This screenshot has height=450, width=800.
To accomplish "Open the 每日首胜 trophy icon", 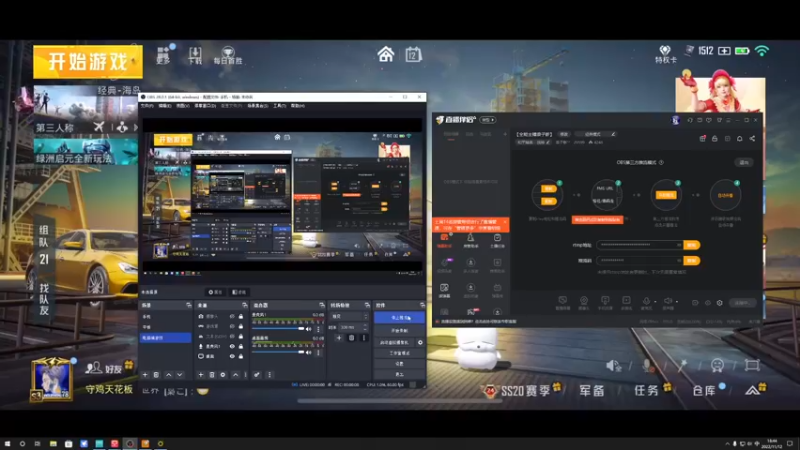I will pyautogui.click(x=228, y=55).
